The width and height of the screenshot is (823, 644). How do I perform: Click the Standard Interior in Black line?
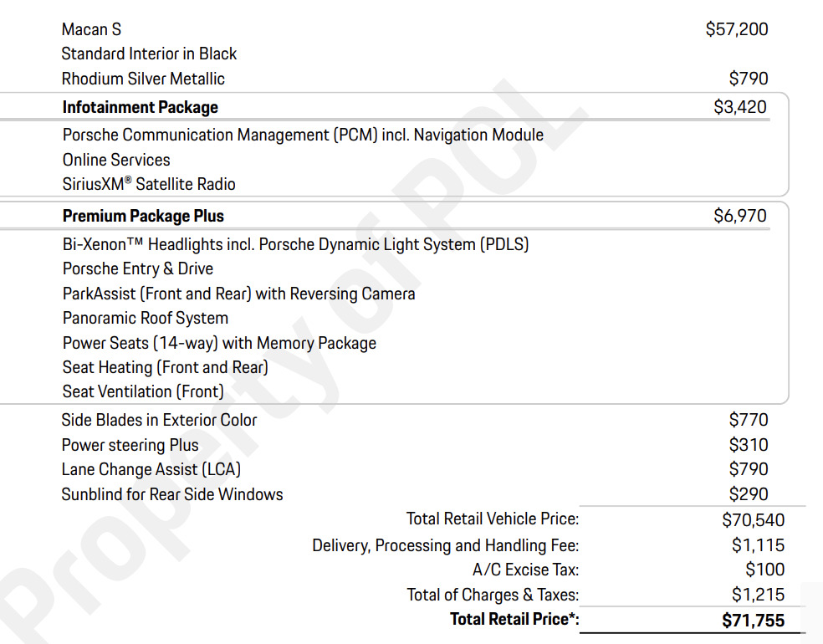pos(149,54)
